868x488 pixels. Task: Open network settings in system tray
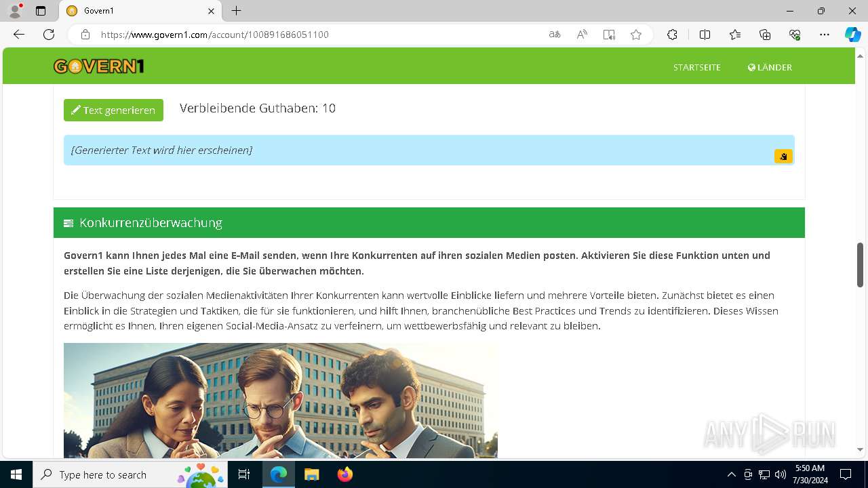click(764, 474)
